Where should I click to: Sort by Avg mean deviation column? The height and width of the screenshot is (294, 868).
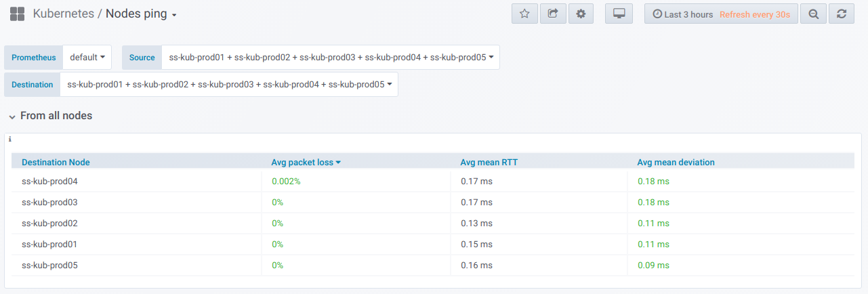[676, 163]
